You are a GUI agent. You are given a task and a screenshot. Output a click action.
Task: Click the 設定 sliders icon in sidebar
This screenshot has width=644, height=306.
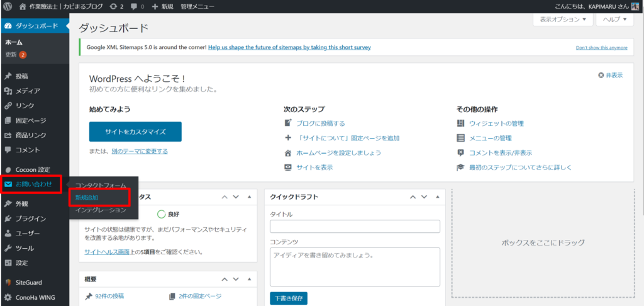coord(8,263)
